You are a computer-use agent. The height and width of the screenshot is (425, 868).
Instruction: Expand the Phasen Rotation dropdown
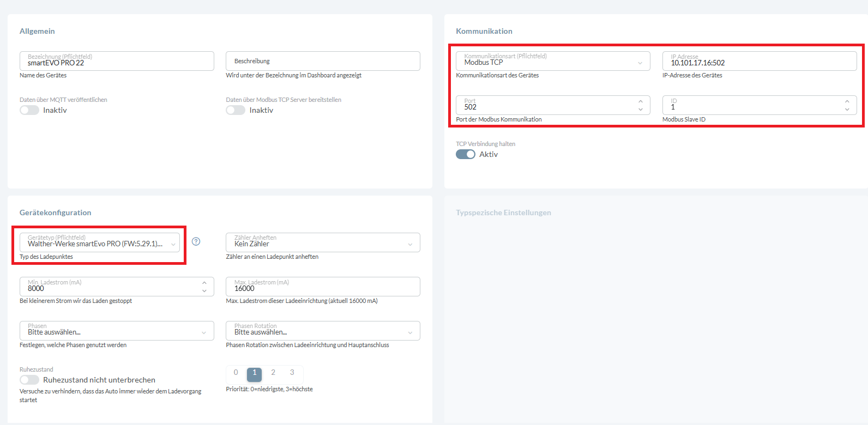(323, 331)
